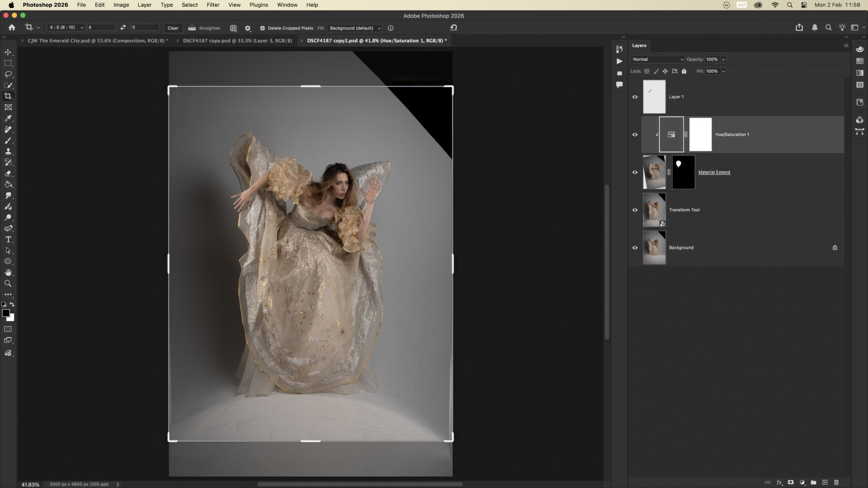The width and height of the screenshot is (868, 488).
Task: Select the Move tool
Action: (x=8, y=52)
